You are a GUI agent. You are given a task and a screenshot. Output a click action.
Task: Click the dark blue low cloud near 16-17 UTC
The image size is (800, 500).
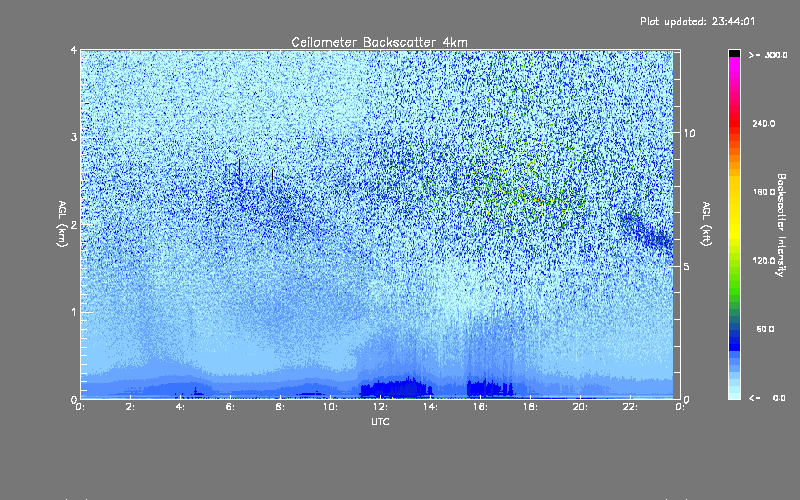[x=490, y=389]
